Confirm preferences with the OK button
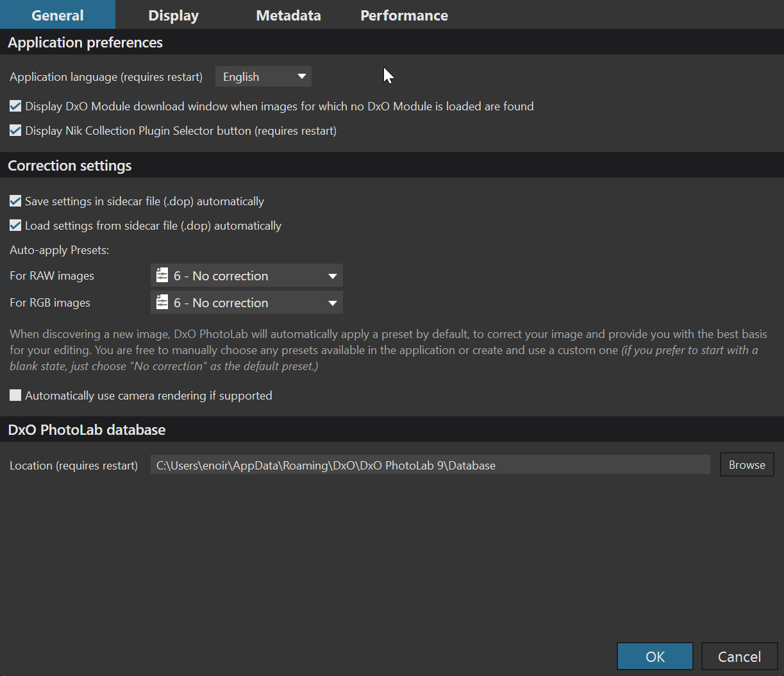 [655, 657]
